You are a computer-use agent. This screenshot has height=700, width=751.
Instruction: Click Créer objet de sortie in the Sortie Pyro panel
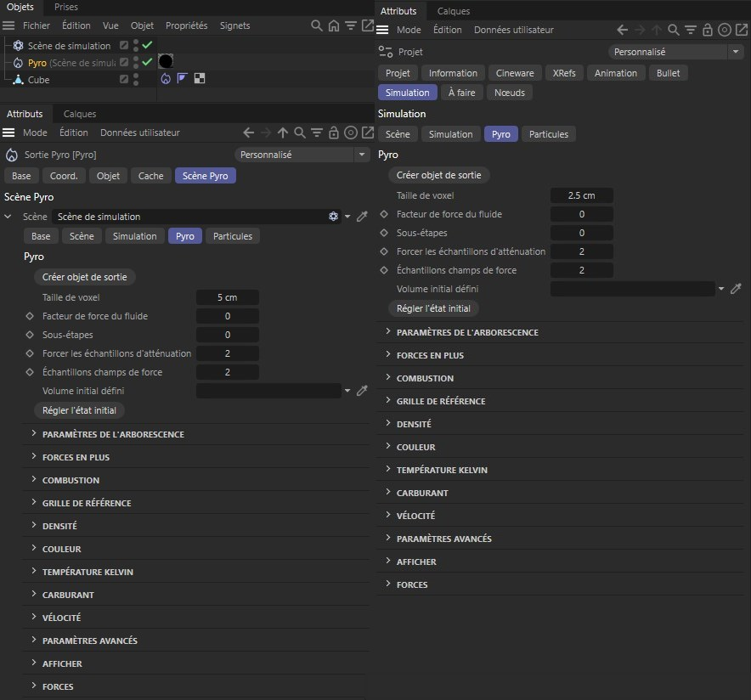pyautogui.click(x=84, y=277)
